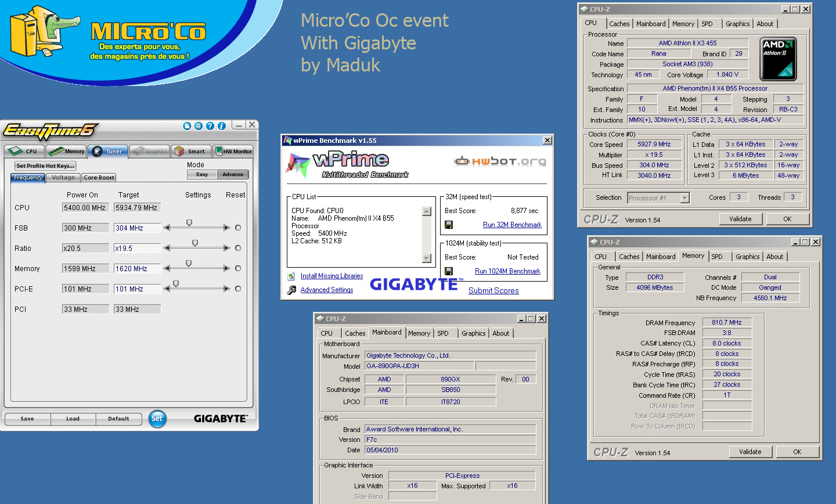The image size is (836, 504).
Task: Reset FSB with its radio button
Action: 238,228
